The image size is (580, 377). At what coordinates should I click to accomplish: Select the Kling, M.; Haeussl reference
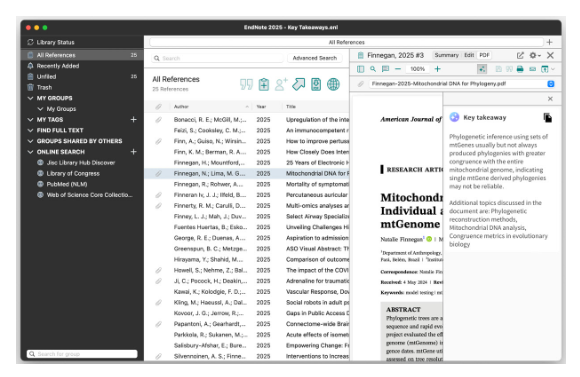(x=247, y=302)
